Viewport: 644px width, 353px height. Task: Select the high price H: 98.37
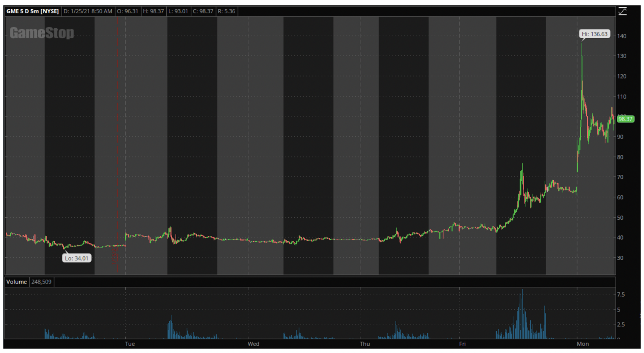(153, 11)
